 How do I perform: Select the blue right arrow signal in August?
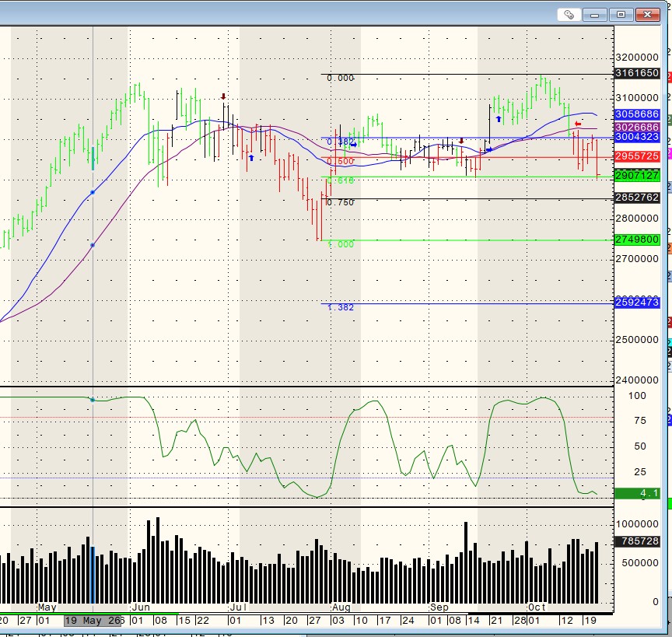(354, 145)
